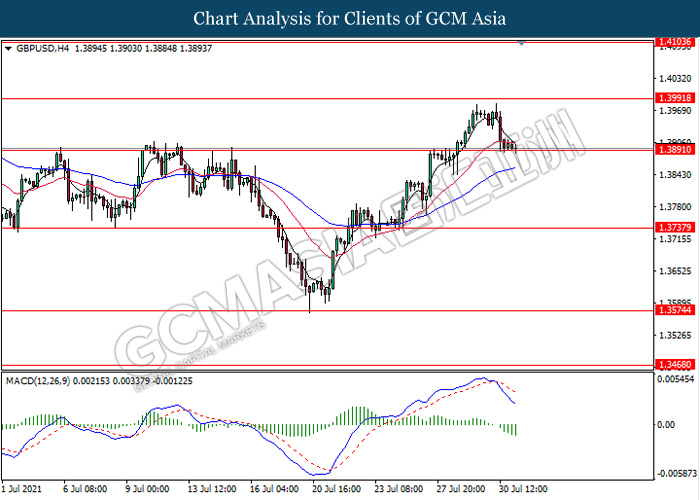Click the 1.39690 axis value
This screenshot has width=700, height=500.
coord(675,110)
